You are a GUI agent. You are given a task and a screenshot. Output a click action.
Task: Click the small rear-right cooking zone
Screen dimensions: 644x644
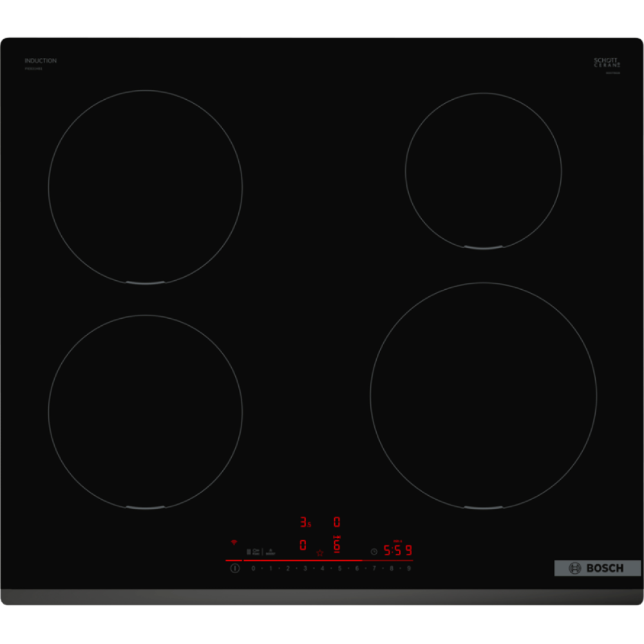(x=483, y=170)
